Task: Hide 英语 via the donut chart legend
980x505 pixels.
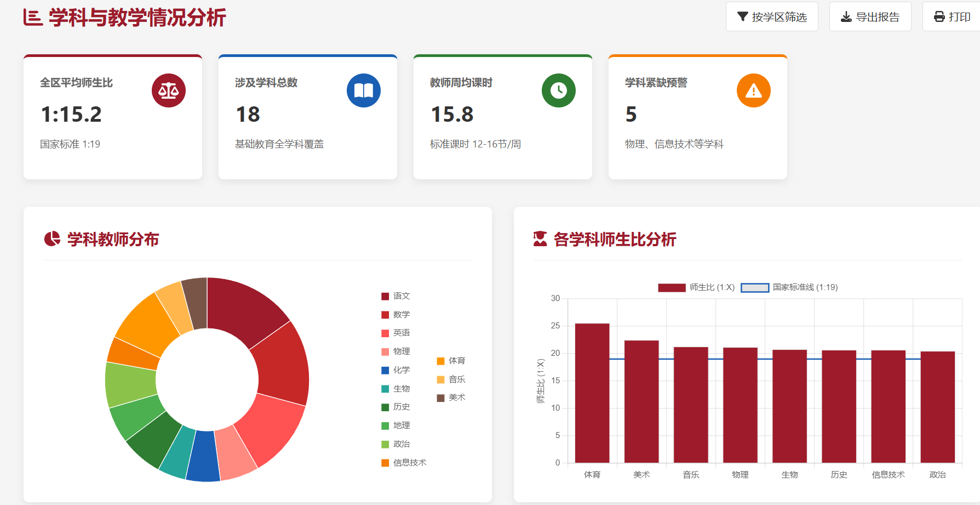Action: (396, 333)
